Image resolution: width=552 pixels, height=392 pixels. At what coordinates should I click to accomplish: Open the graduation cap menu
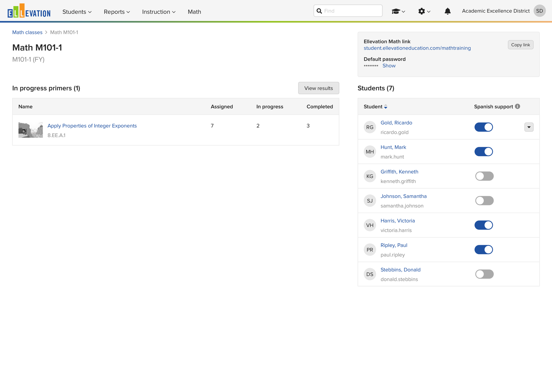[398, 11]
